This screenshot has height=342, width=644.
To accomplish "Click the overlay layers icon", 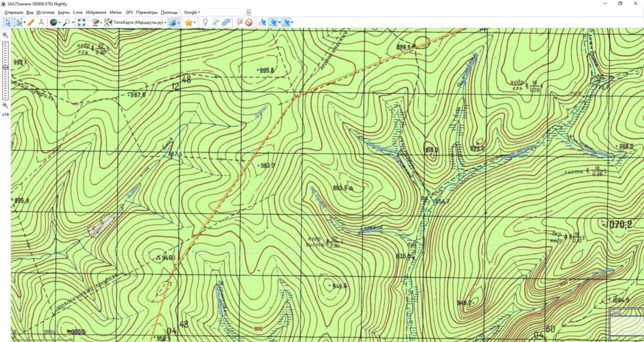I will point(172,22).
